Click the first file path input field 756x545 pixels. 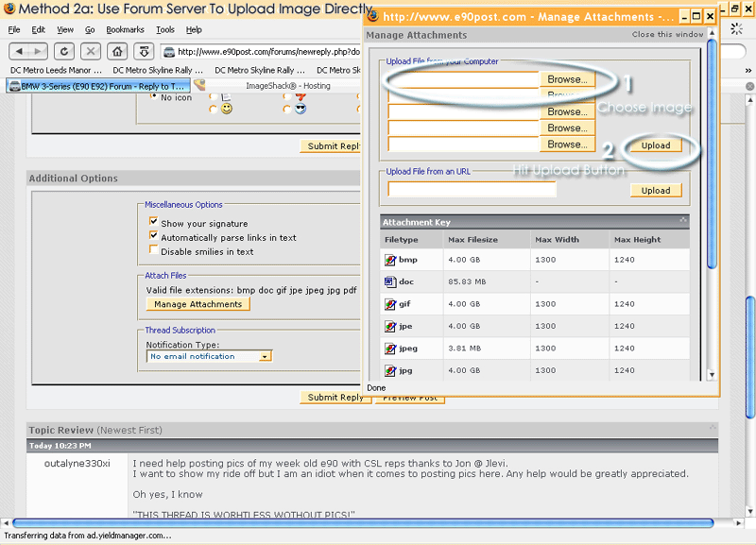click(463, 80)
